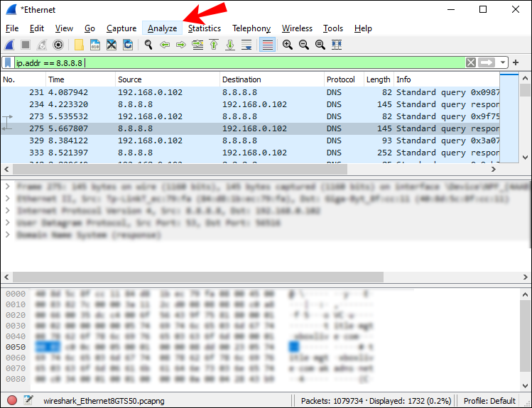Select packet number 234

pyautogui.click(x=250, y=104)
